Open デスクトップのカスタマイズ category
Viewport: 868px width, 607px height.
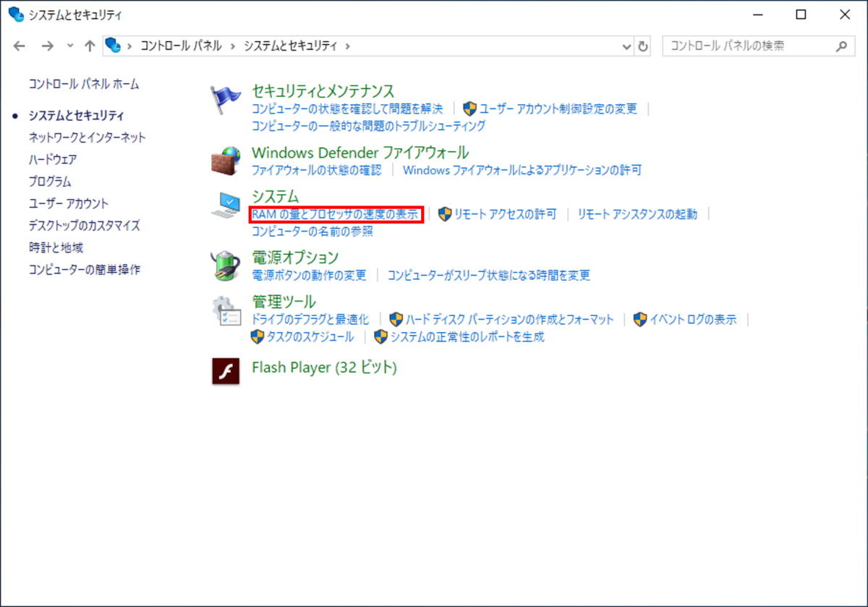click(x=84, y=225)
